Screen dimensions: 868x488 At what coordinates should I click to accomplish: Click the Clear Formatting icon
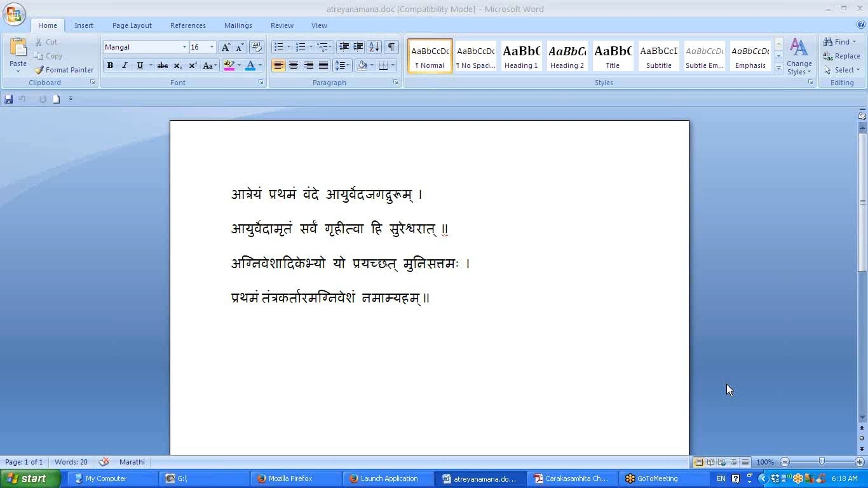(x=257, y=47)
